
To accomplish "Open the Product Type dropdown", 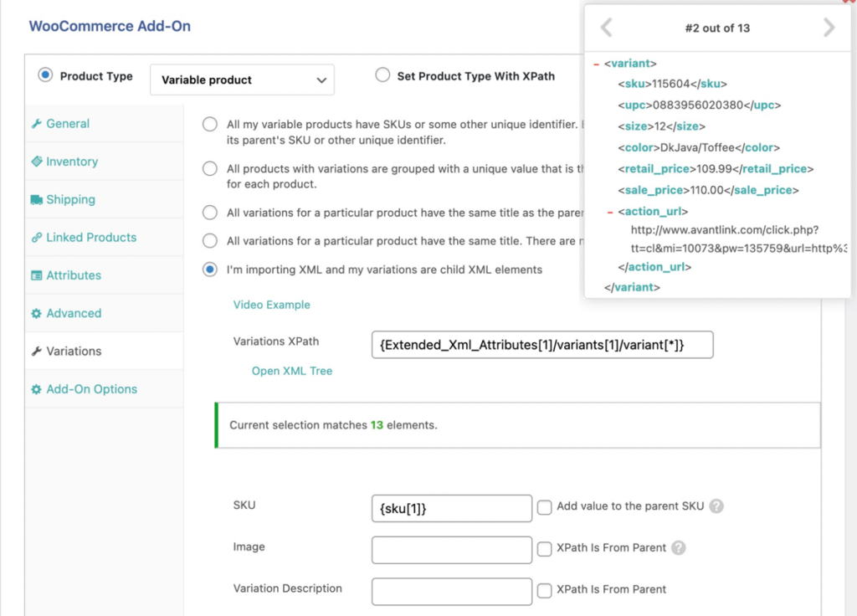I will point(242,80).
